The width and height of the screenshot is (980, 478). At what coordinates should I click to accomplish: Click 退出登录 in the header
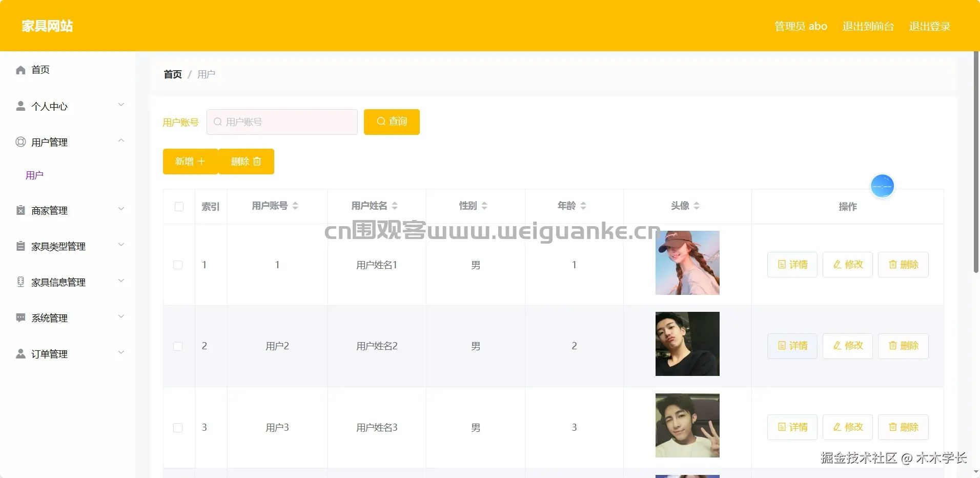930,26
